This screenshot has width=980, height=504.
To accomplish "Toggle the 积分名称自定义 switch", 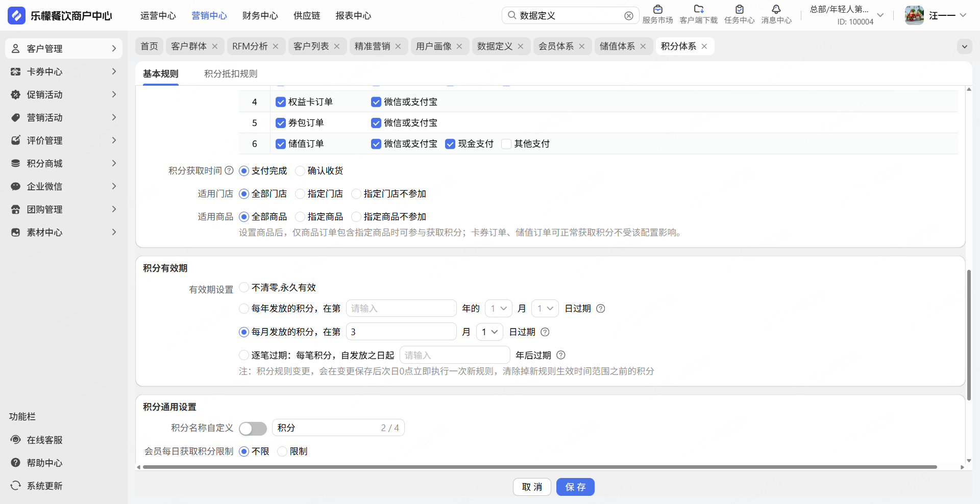I will tap(253, 429).
